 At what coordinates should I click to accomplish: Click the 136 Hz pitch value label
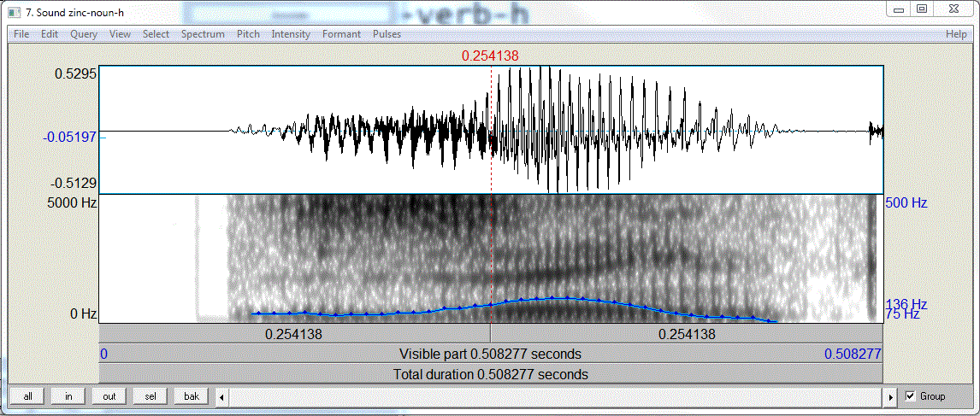[906, 304]
